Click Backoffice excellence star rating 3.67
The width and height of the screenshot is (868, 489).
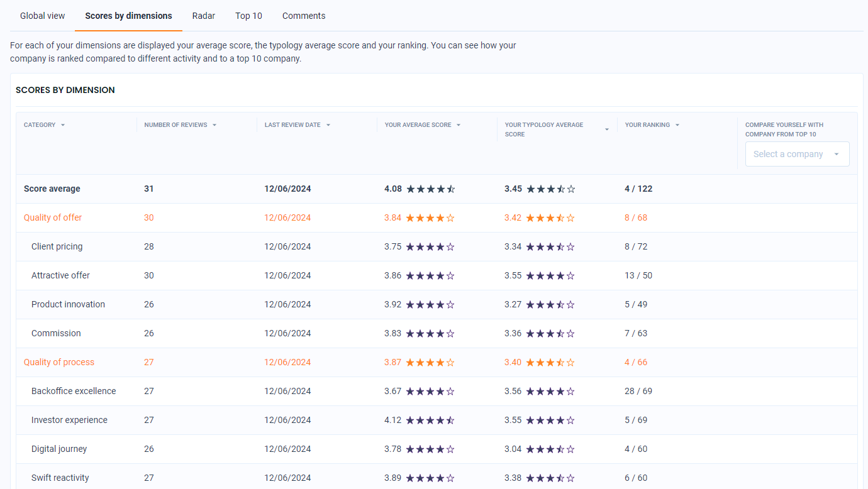[x=430, y=391]
